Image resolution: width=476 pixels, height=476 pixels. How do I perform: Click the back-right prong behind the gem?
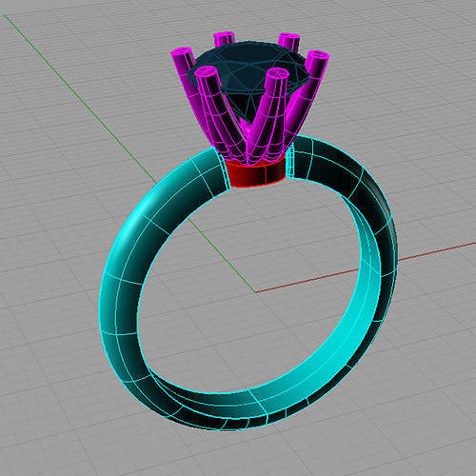(x=289, y=40)
